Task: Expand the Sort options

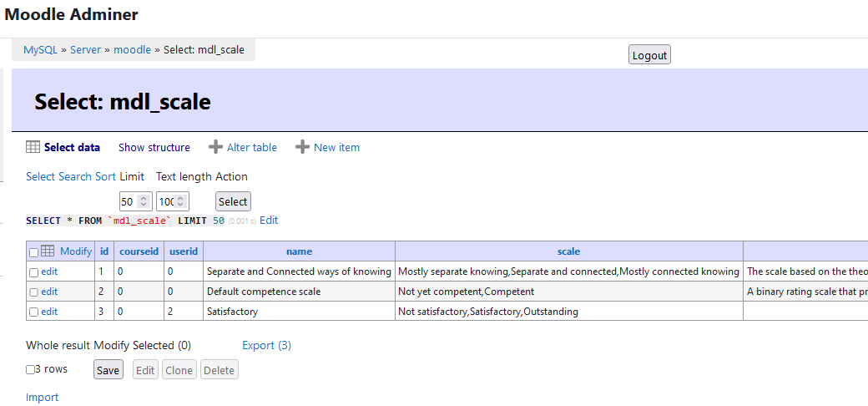Action: pyautogui.click(x=105, y=177)
